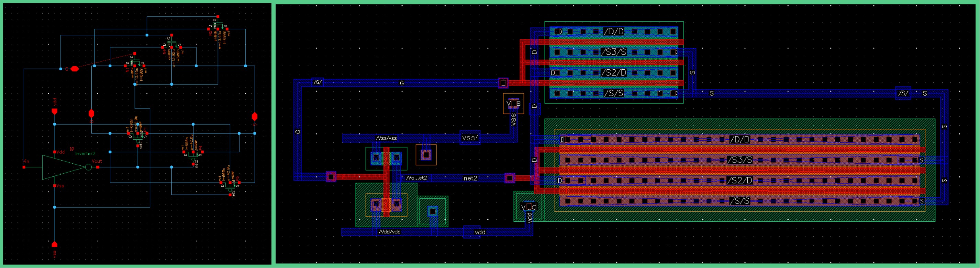
Task: Select the orange-outlined substrate contact
Action: 426,155
